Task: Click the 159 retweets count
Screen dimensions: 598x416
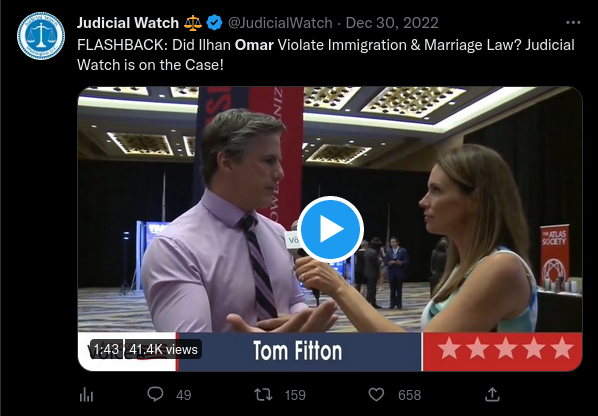Action: pos(295,395)
